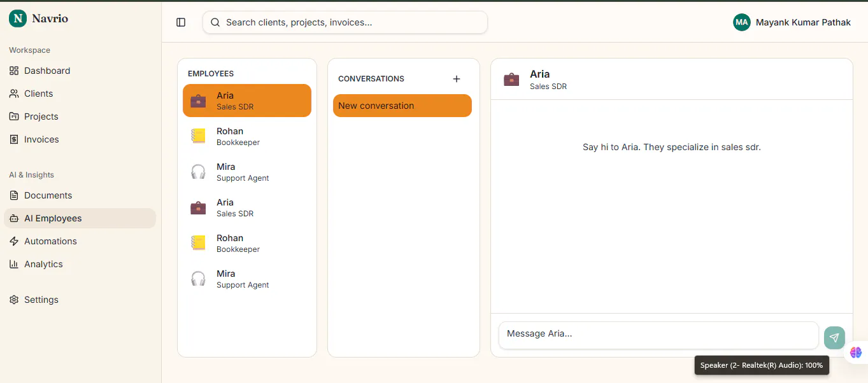Screen dimensions: 868x383
Task: Click the brain extension icon at right edge
Action: (856, 352)
